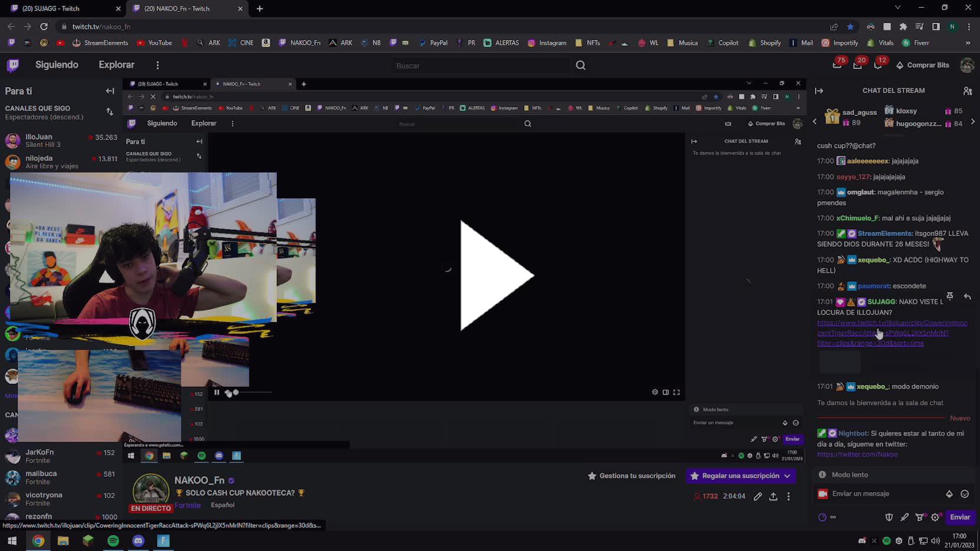
Task: Click the Comprar Bits button
Action: (923, 65)
